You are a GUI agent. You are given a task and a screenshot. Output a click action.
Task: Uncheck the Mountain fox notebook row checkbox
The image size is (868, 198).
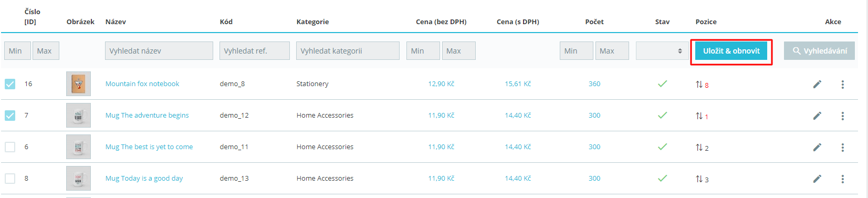click(x=10, y=84)
